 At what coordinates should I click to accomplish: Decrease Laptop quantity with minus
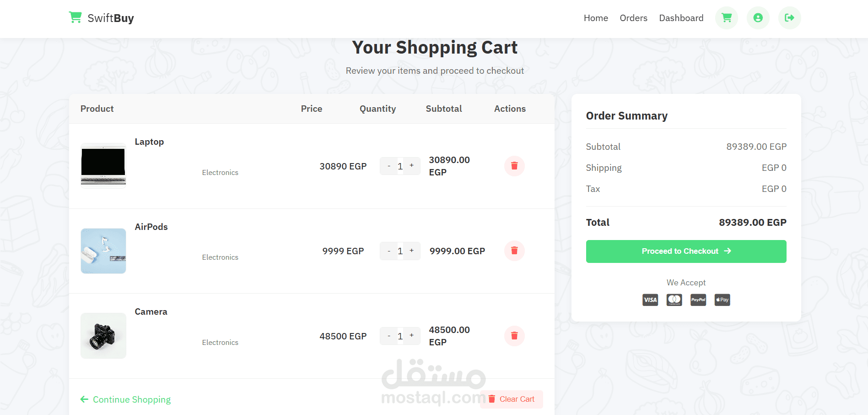coord(389,166)
